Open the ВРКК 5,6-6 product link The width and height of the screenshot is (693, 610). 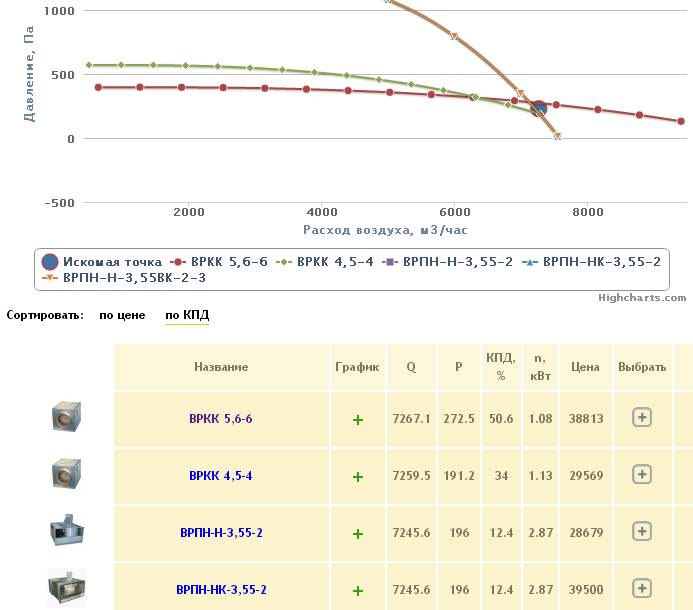tap(220, 419)
